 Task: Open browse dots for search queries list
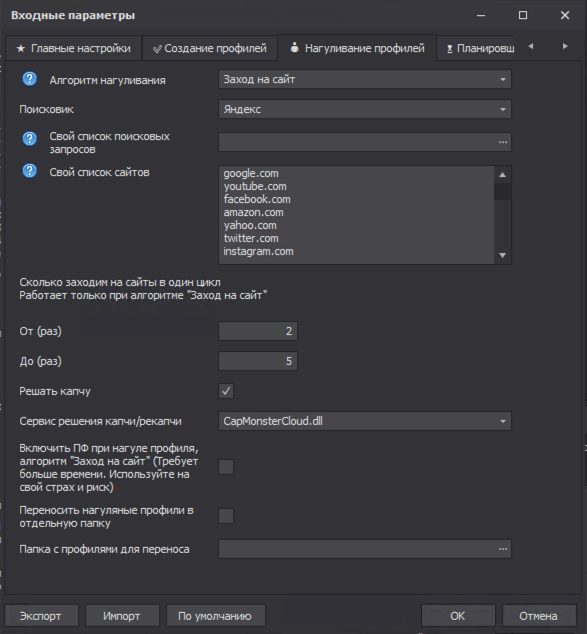[503, 142]
